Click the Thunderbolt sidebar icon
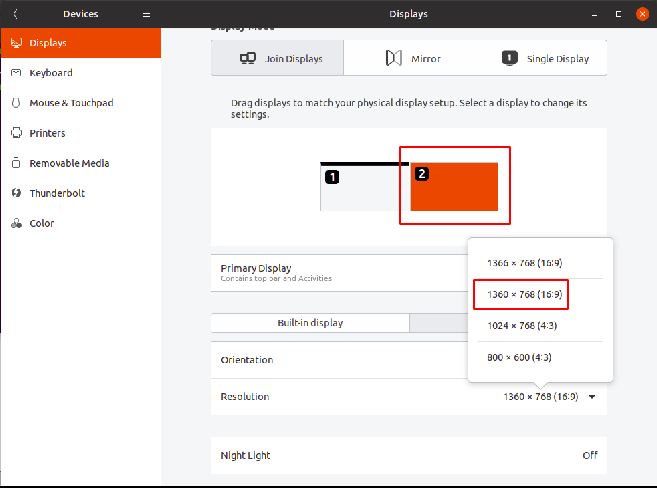Screen dimensions: 657x488 (x=16, y=193)
